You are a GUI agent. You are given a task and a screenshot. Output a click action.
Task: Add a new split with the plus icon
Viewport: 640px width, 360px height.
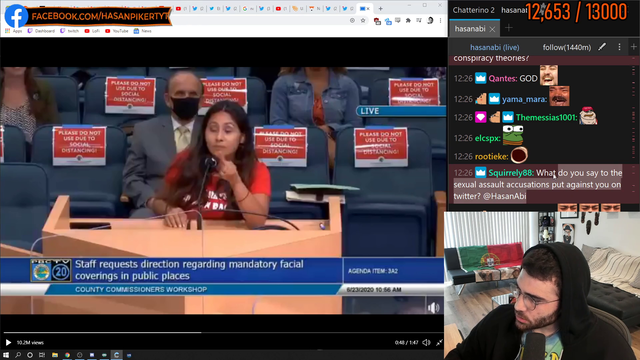(x=633, y=47)
